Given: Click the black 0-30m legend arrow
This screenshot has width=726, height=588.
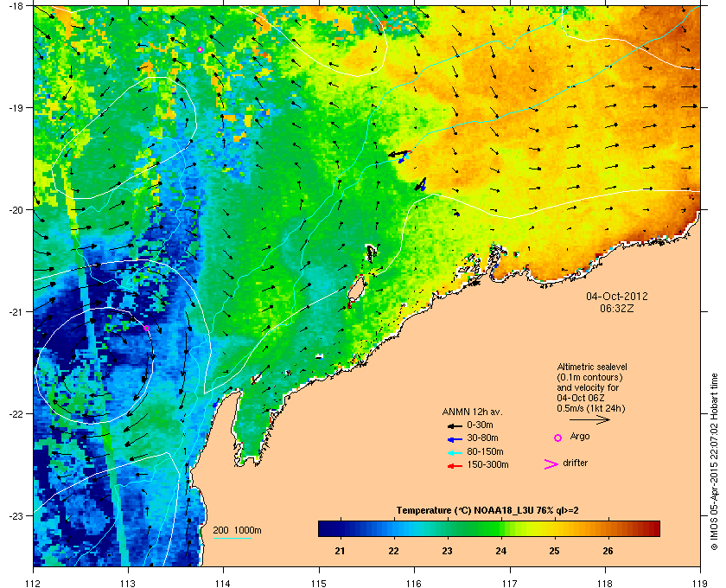Looking at the screenshot, I should [x=455, y=425].
